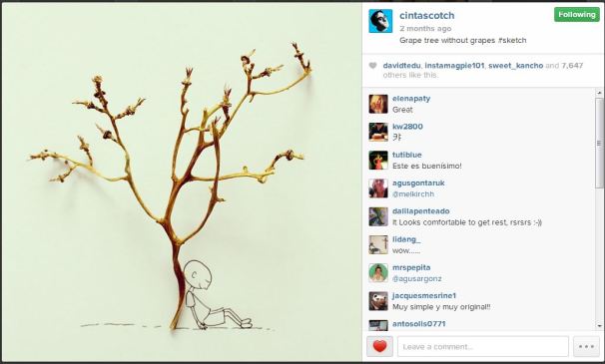605x364 pixels.
Task: Click the grape tree sketch photo
Action: 182,182
